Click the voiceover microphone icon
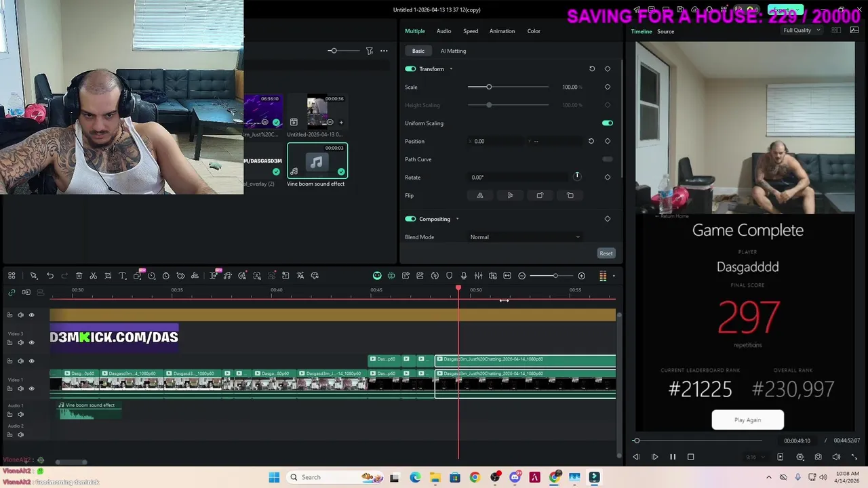Image resolution: width=868 pixels, height=488 pixels. click(464, 276)
